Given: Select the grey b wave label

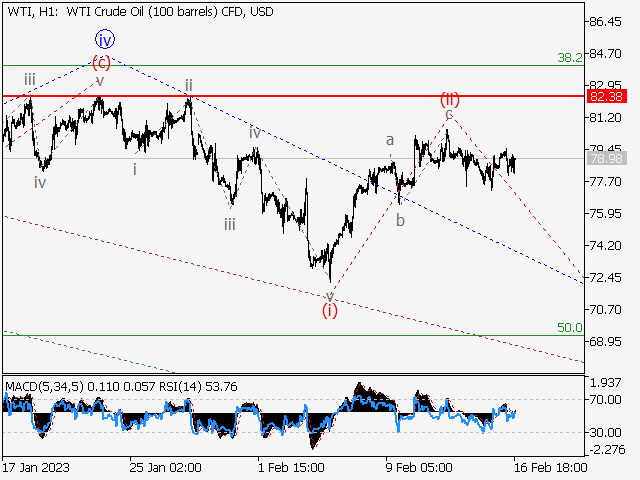Looking at the screenshot, I should 400,220.
